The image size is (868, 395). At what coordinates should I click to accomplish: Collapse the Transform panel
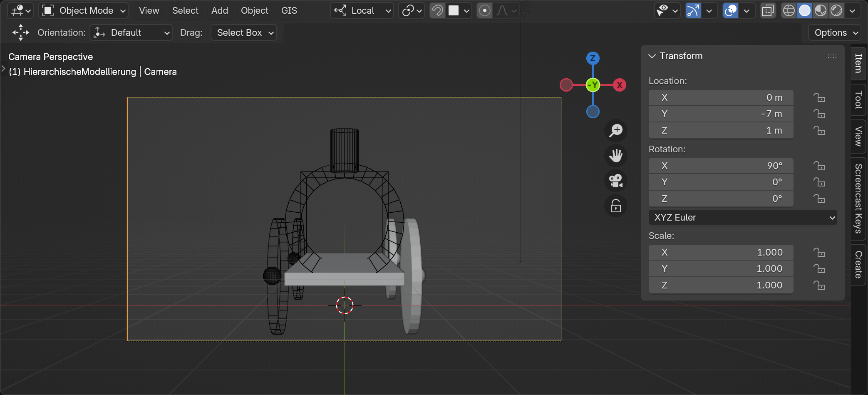[652, 56]
